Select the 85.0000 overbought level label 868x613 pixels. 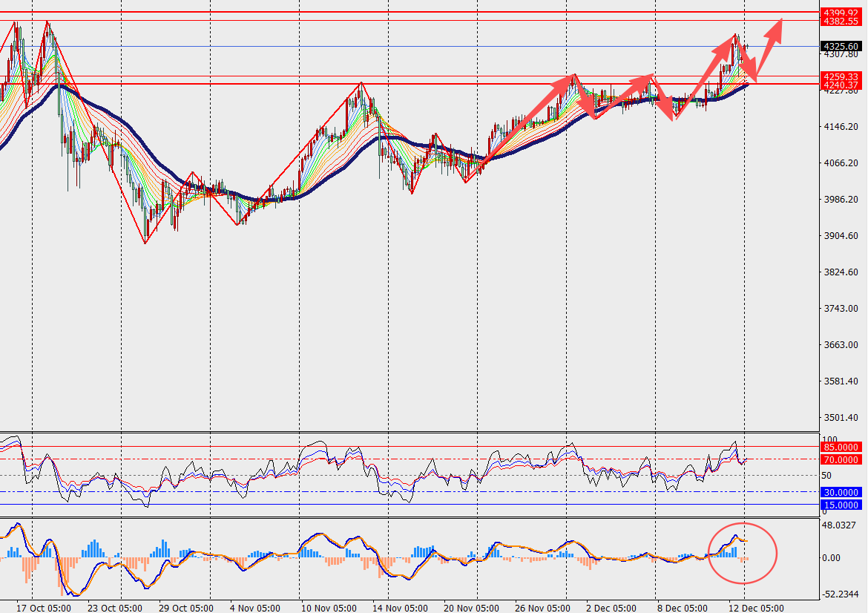[x=841, y=447]
